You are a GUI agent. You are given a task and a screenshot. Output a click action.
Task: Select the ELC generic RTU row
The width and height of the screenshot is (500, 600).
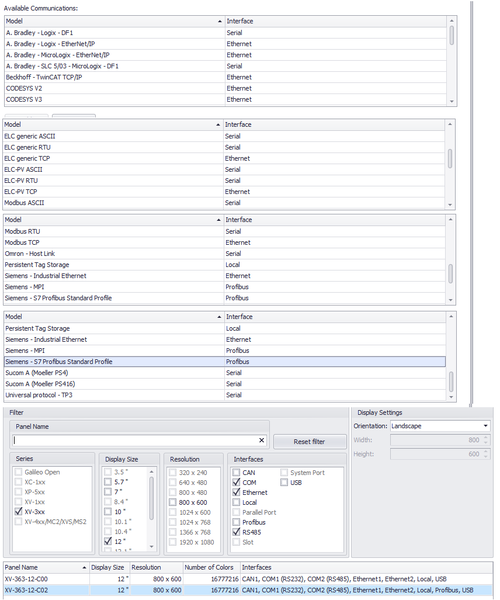click(224, 147)
